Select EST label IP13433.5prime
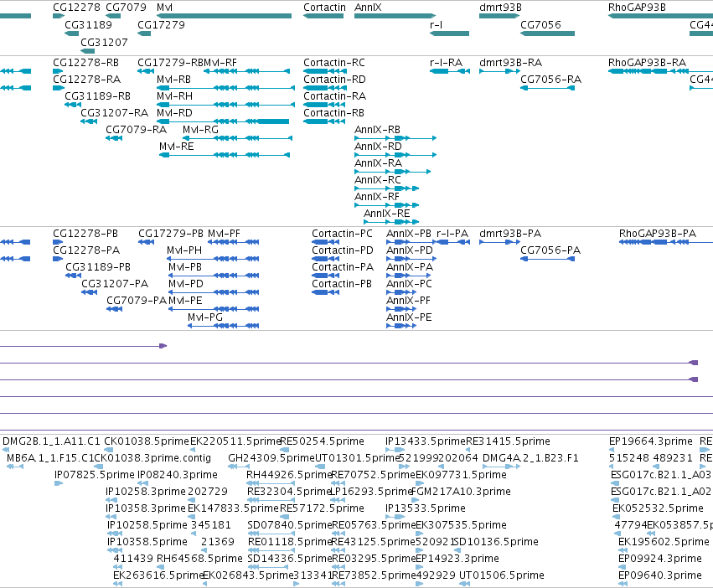The height and width of the screenshot is (588, 713). coord(425,441)
